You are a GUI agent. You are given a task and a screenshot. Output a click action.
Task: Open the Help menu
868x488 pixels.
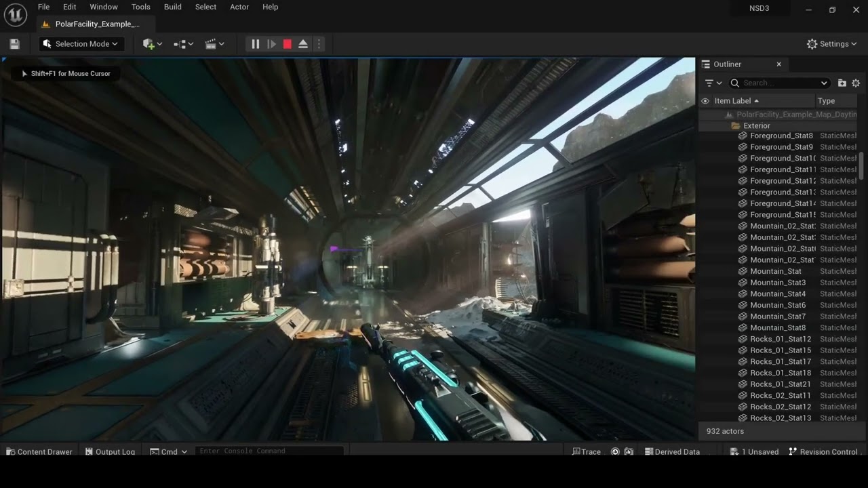pyautogui.click(x=270, y=7)
